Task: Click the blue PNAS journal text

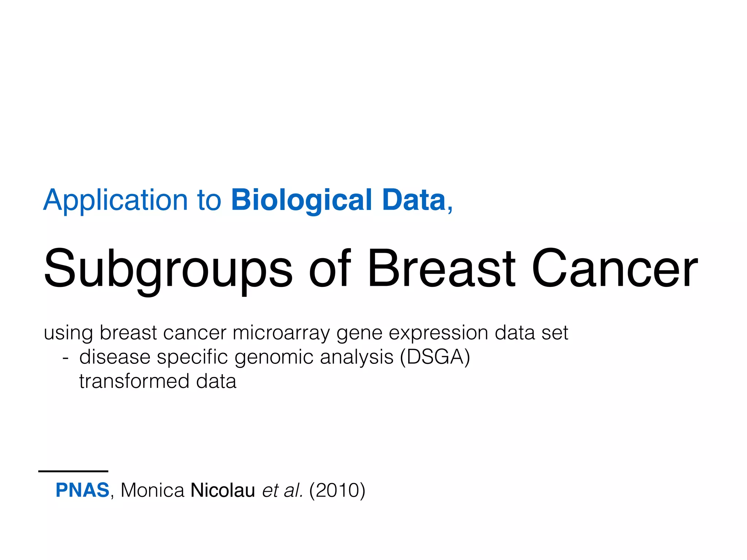Action: point(82,490)
